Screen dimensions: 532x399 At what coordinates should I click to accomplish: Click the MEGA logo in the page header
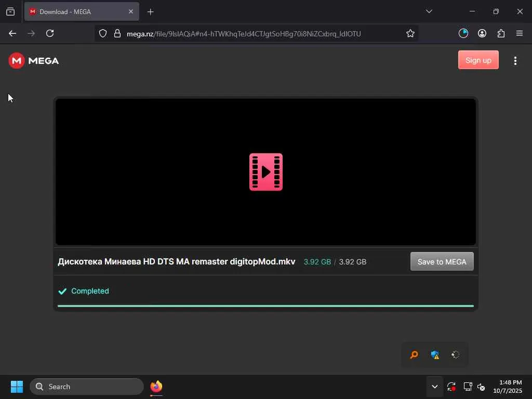coord(34,61)
